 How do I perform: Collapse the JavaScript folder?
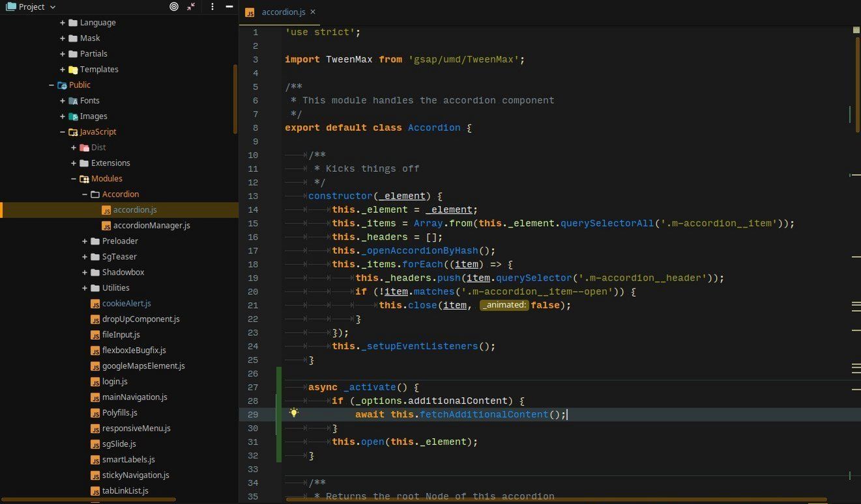click(62, 132)
